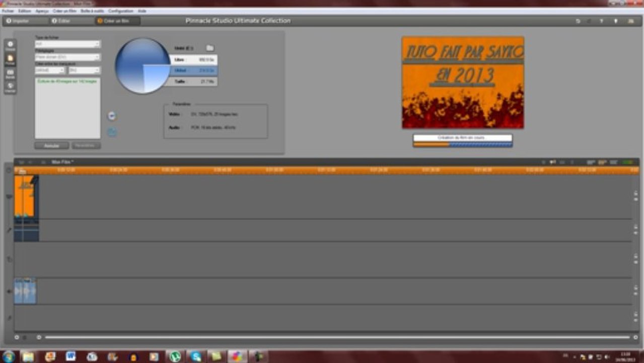Switch to the Importer tab
Screen dimensions: 644x363
pyautogui.click(x=26, y=21)
